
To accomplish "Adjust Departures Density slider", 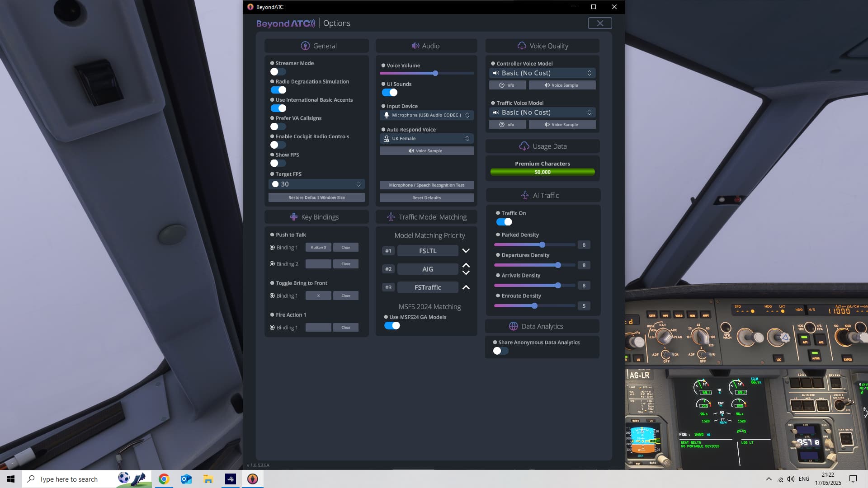I will (534, 265).
